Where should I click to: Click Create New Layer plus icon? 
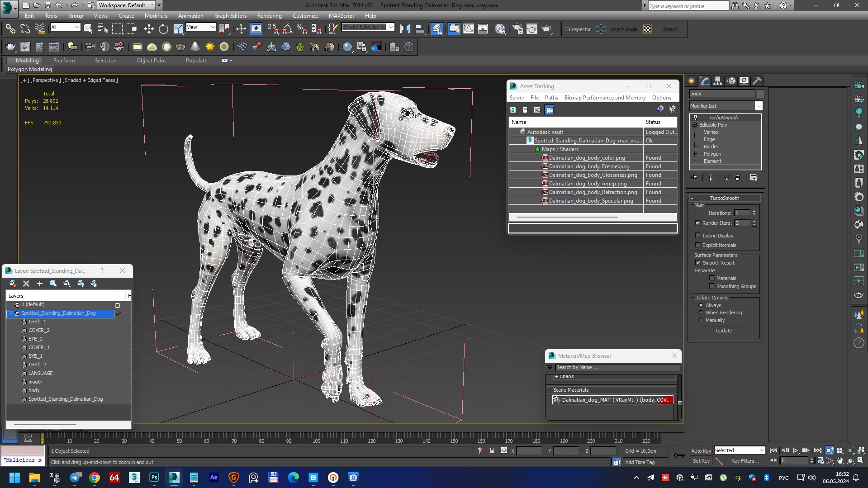[x=40, y=284]
